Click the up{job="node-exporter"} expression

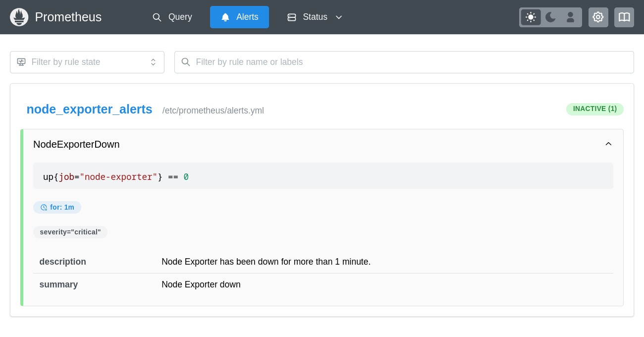point(116,177)
